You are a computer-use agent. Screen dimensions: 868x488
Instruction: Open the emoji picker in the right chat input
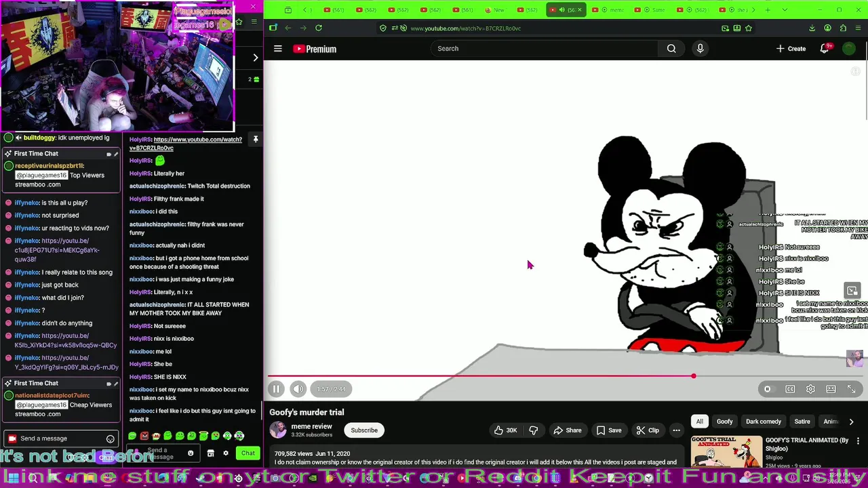[191, 453]
